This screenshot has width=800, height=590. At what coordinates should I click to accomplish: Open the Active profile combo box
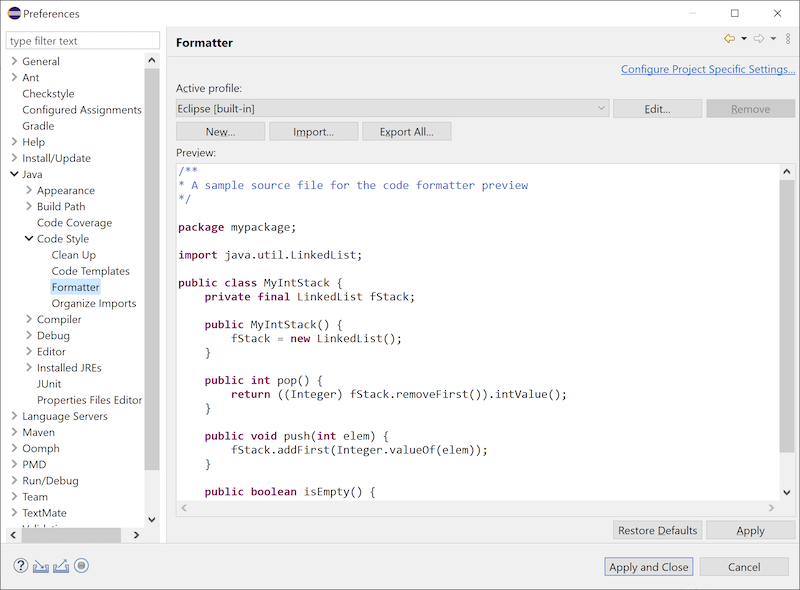coord(392,109)
